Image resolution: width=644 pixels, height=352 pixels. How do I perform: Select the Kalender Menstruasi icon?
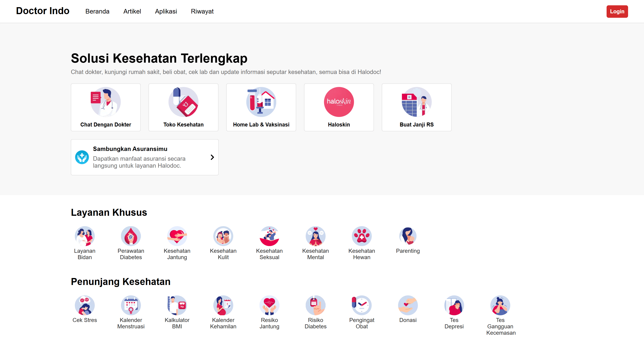(x=131, y=305)
